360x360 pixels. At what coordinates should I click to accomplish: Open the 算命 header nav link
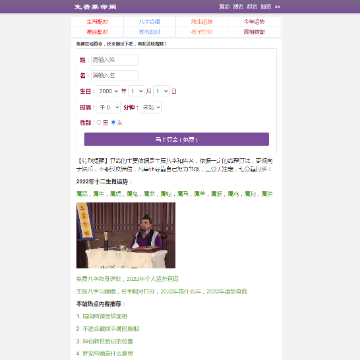pos(224,7)
